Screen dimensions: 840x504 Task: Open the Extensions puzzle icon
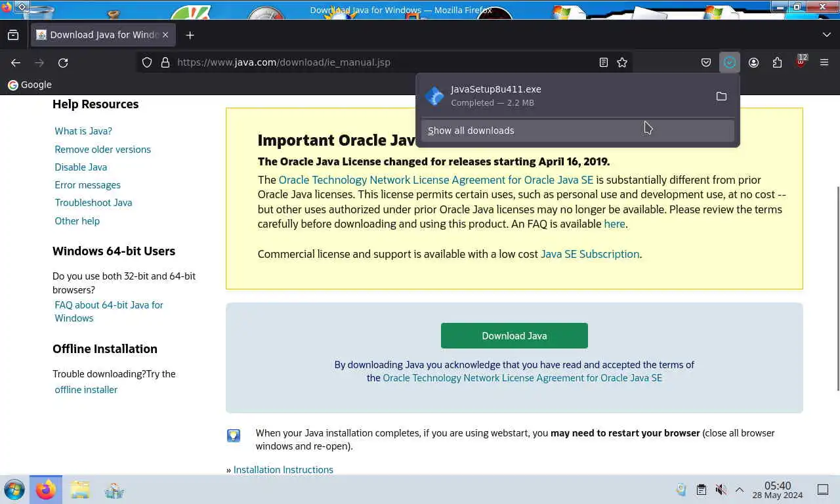point(777,62)
